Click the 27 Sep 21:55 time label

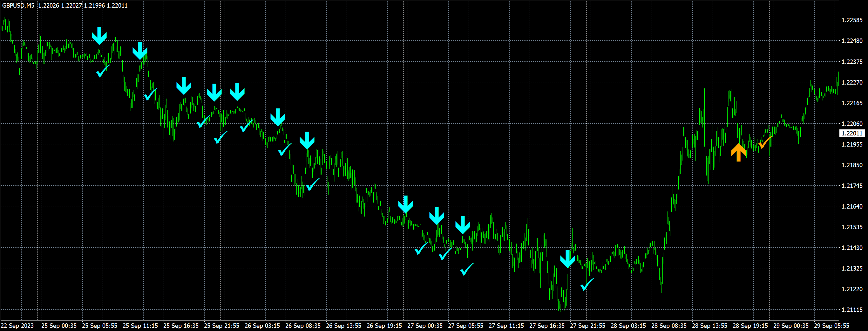587,326
